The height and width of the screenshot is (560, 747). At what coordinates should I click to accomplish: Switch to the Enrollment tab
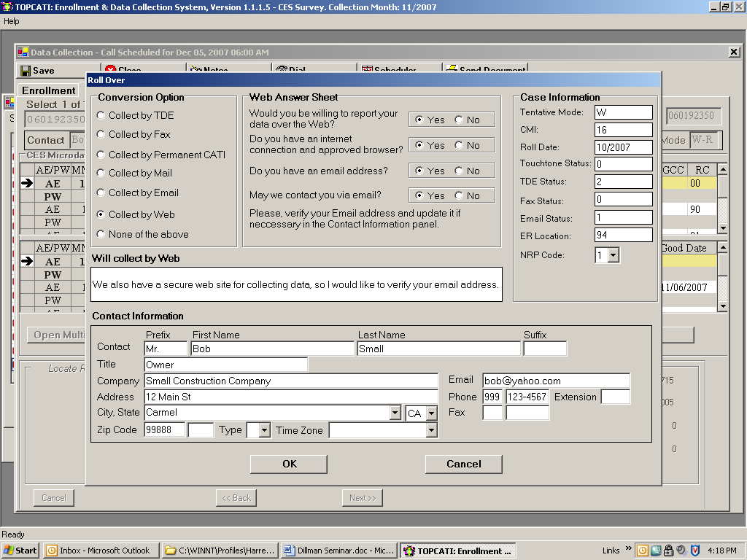[x=47, y=90]
